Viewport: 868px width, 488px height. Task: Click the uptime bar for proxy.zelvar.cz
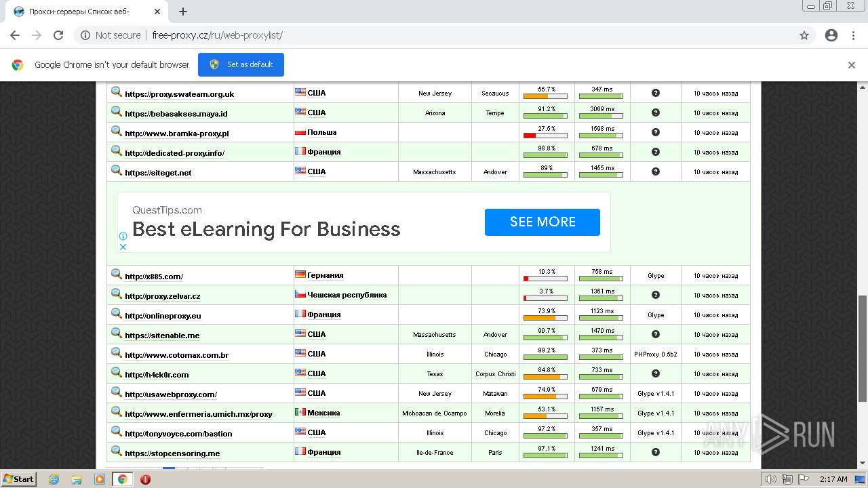(x=546, y=298)
